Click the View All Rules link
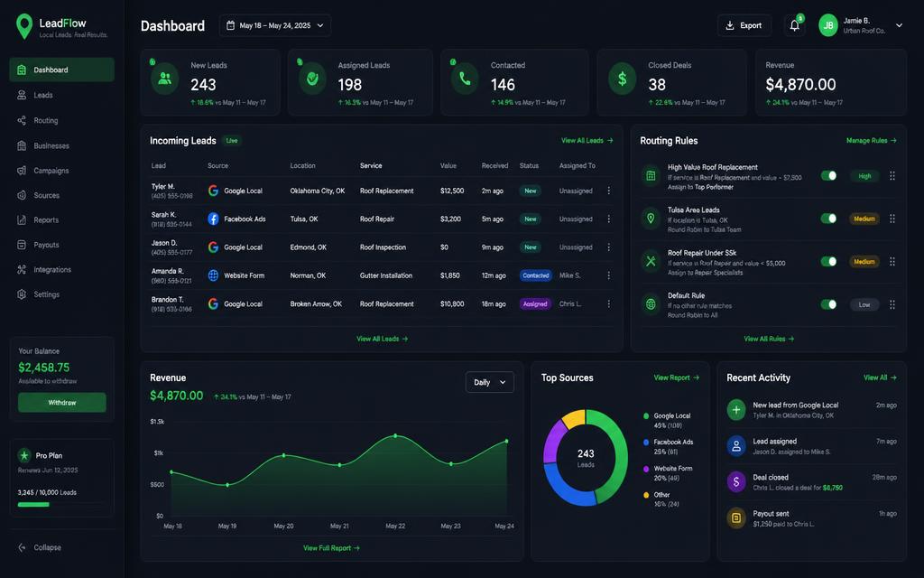 click(769, 339)
